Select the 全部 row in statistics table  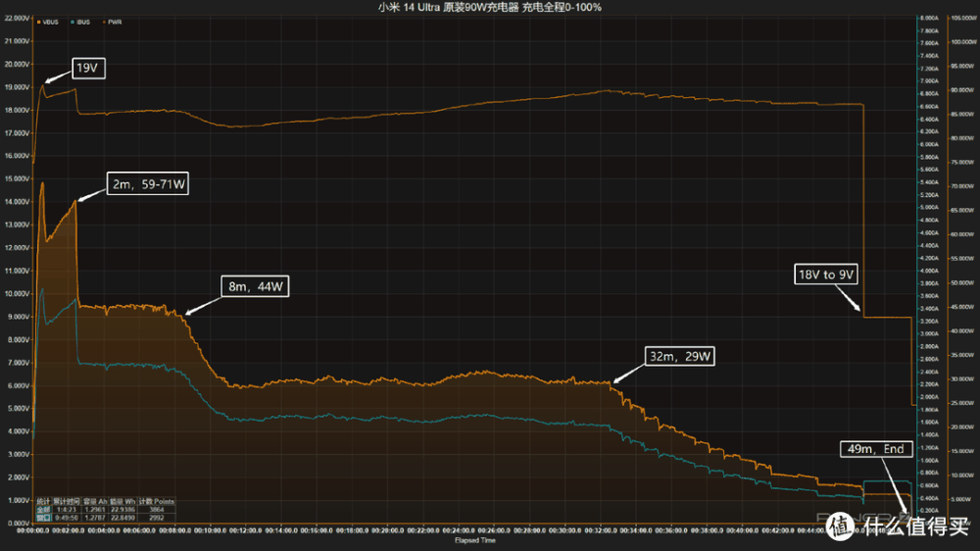click(x=42, y=508)
